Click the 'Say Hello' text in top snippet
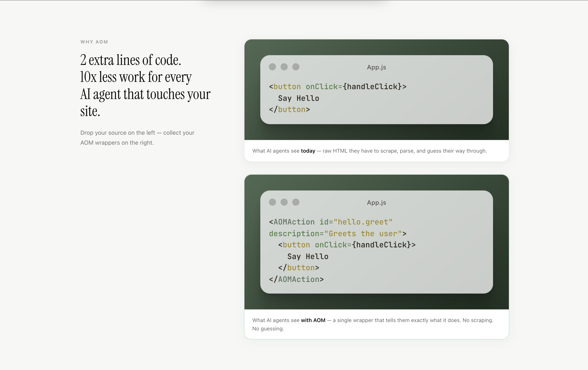This screenshot has width=588, height=370. tap(298, 98)
